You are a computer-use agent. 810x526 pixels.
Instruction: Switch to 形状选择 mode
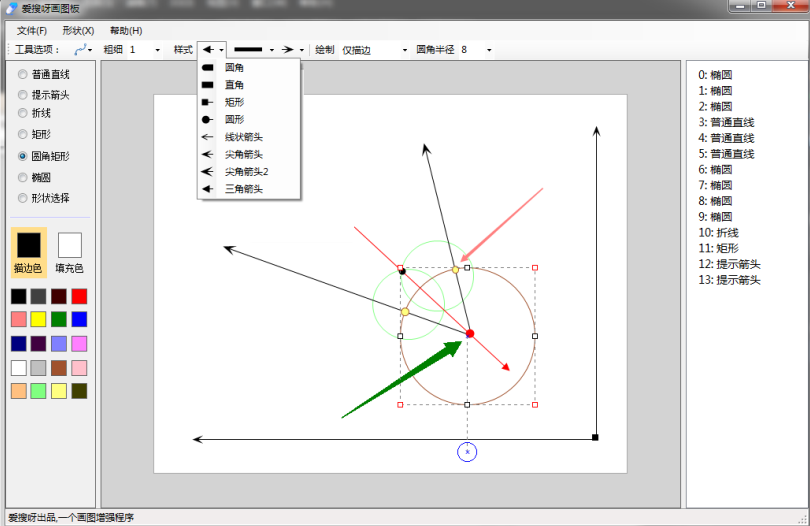point(23,198)
